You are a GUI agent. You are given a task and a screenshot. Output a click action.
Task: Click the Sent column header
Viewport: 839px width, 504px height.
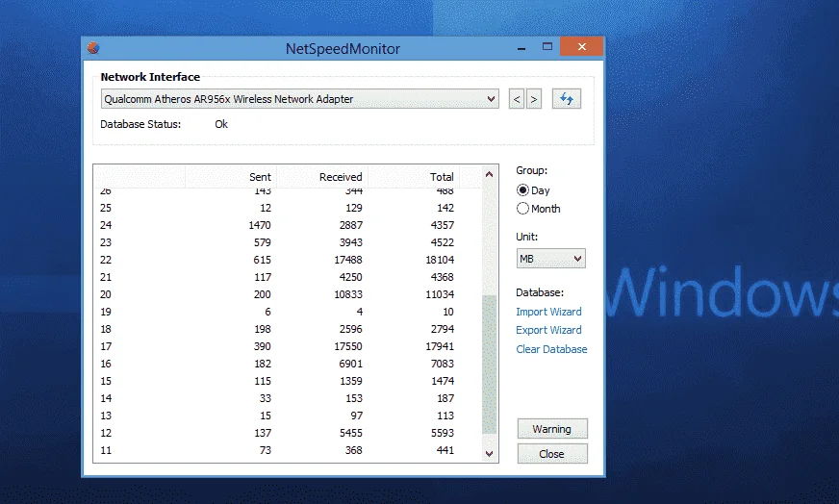tap(231, 177)
